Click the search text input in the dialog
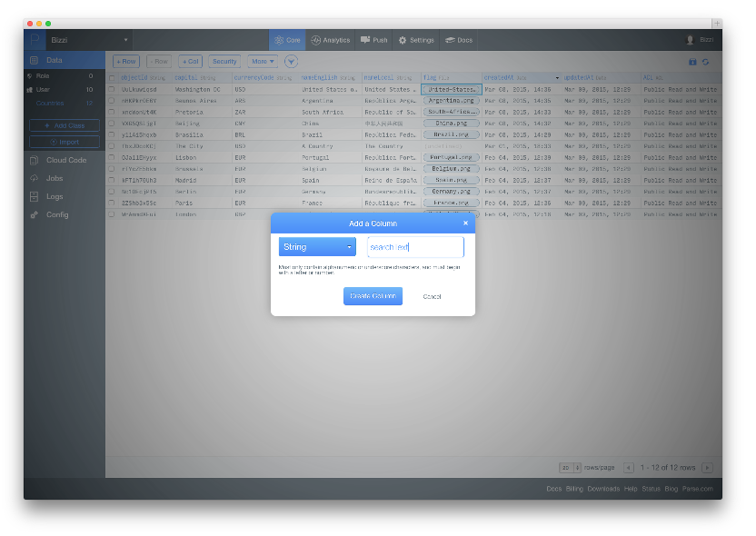 click(415, 246)
